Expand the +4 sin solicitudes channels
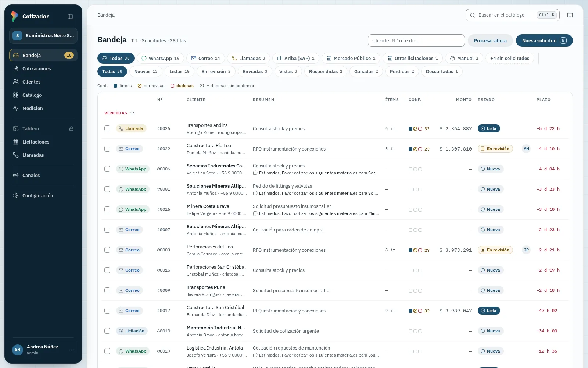588x368 pixels. point(509,58)
